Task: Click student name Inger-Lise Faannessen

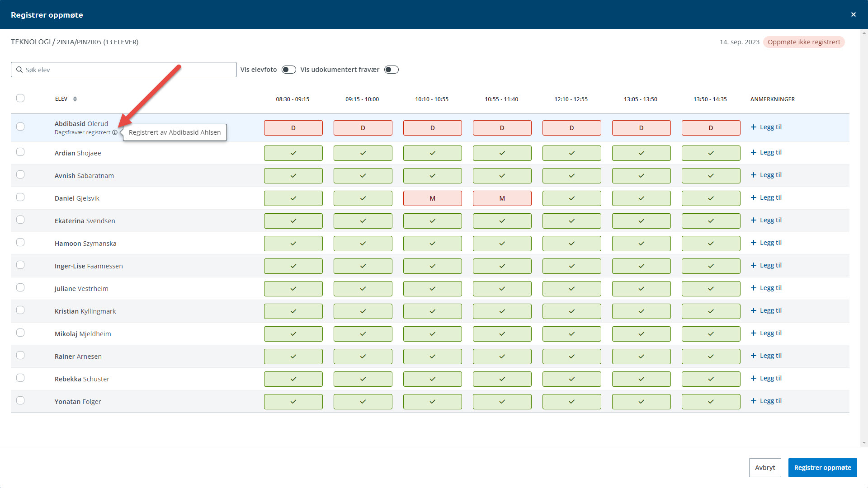Action: coord(89,266)
